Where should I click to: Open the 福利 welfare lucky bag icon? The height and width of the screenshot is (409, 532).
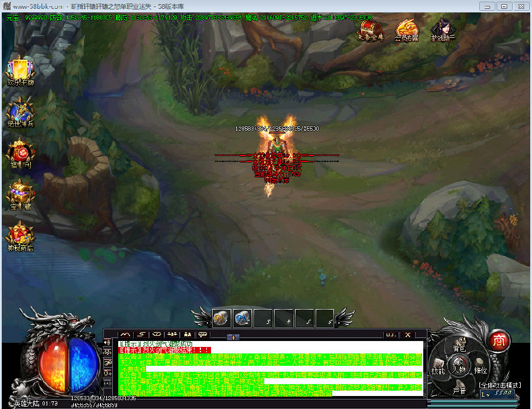(20, 154)
